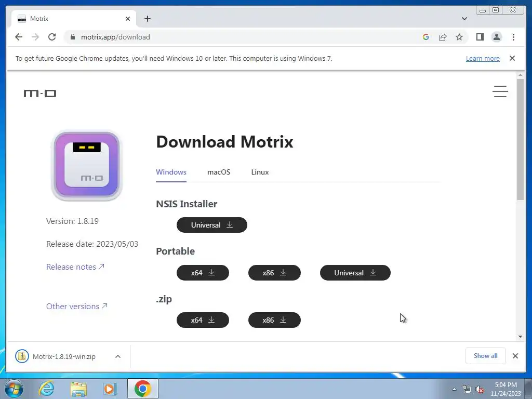Dismiss the Windows 7 update notice
The height and width of the screenshot is (399, 532).
[x=512, y=58]
